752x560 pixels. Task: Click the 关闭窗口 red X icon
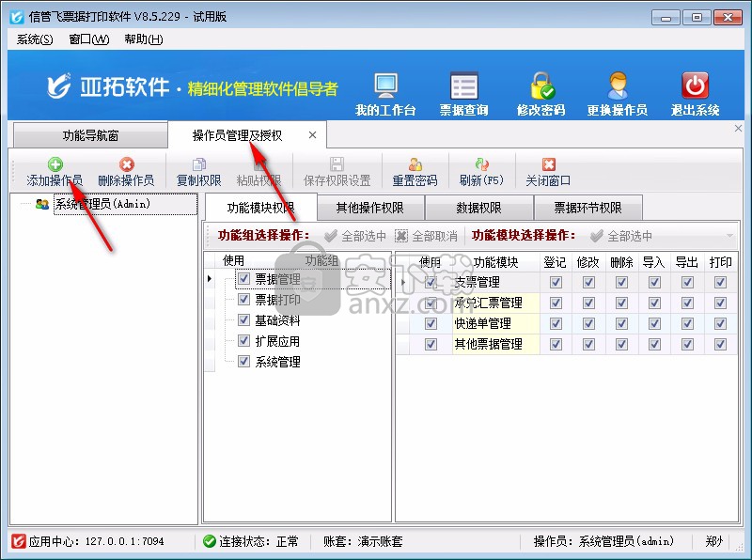click(549, 164)
